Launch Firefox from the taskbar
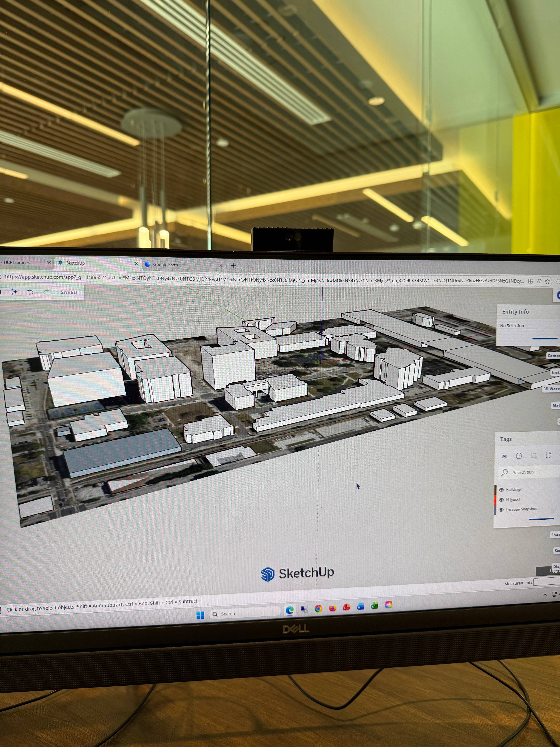Image resolution: width=560 pixels, height=747 pixels. (x=333, y=608)
